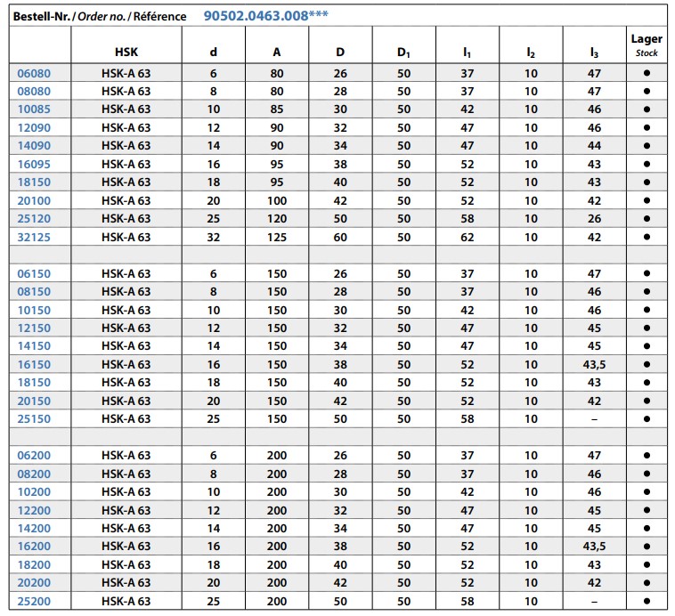675x616 pixels.
Task: Click l₁ value 62 in row 32125
Action: (x=468, y=238)
